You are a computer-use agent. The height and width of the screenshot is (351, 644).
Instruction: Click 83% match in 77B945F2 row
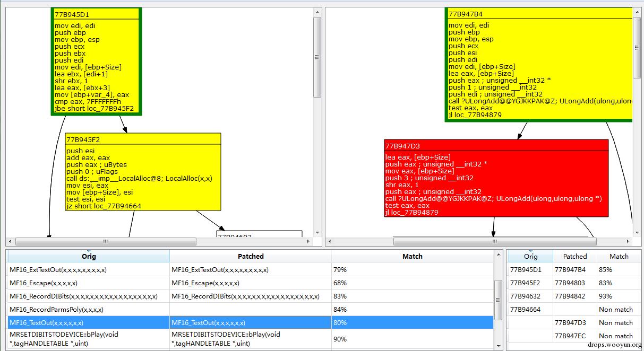coord(619,283)
